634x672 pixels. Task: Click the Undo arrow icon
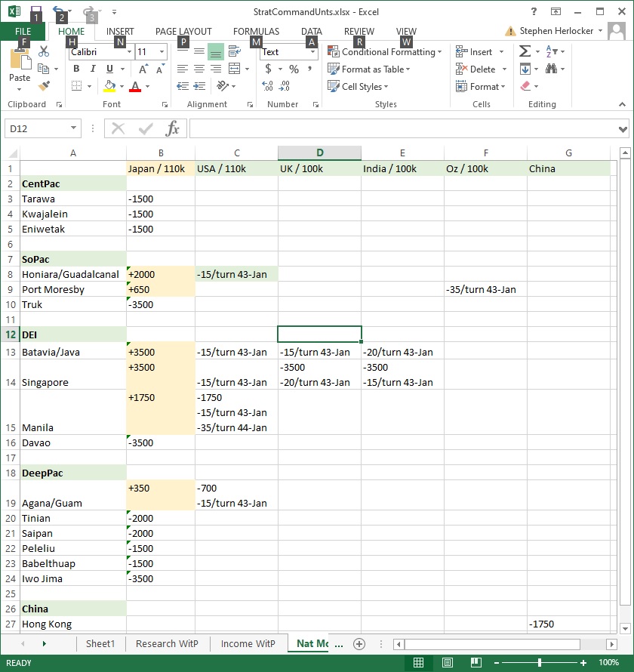(59, 11)
